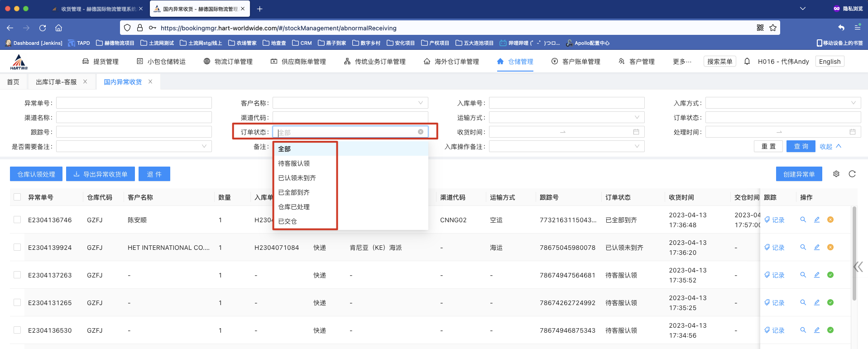868x349 pixels.
Task: Click orange cancel icon for E2304136746
Action: [x=830, y=220]
